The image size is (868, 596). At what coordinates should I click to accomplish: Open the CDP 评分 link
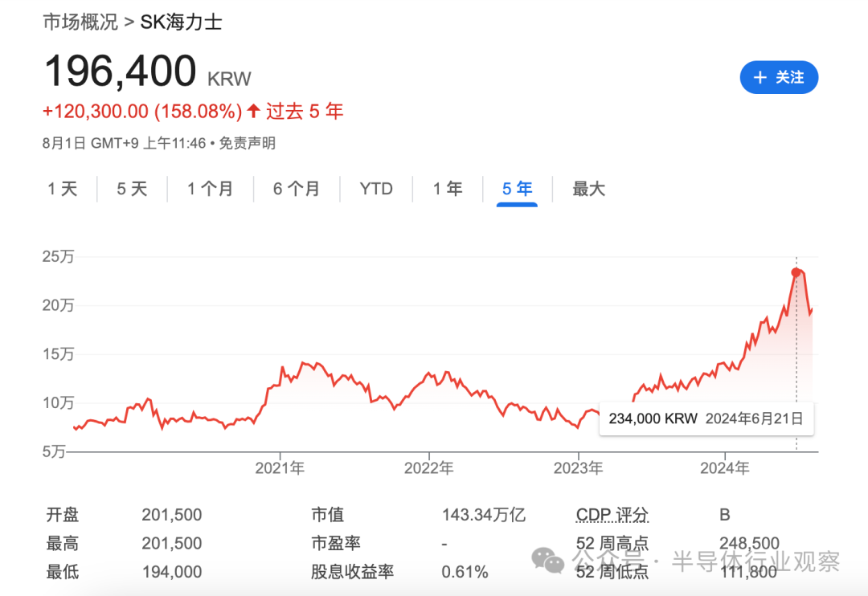(612, 514)
